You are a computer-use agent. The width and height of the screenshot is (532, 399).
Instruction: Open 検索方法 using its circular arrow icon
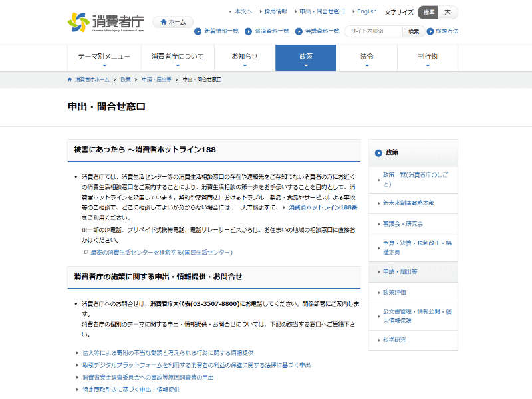click(430, 31)
